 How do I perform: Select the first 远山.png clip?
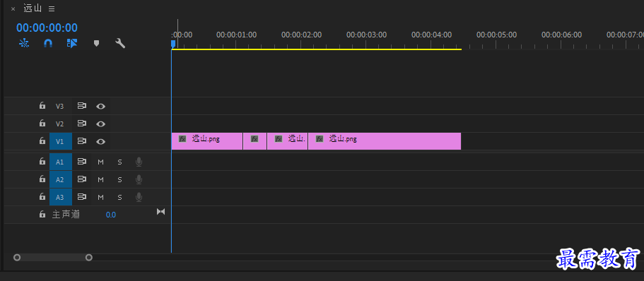point(207,141)
